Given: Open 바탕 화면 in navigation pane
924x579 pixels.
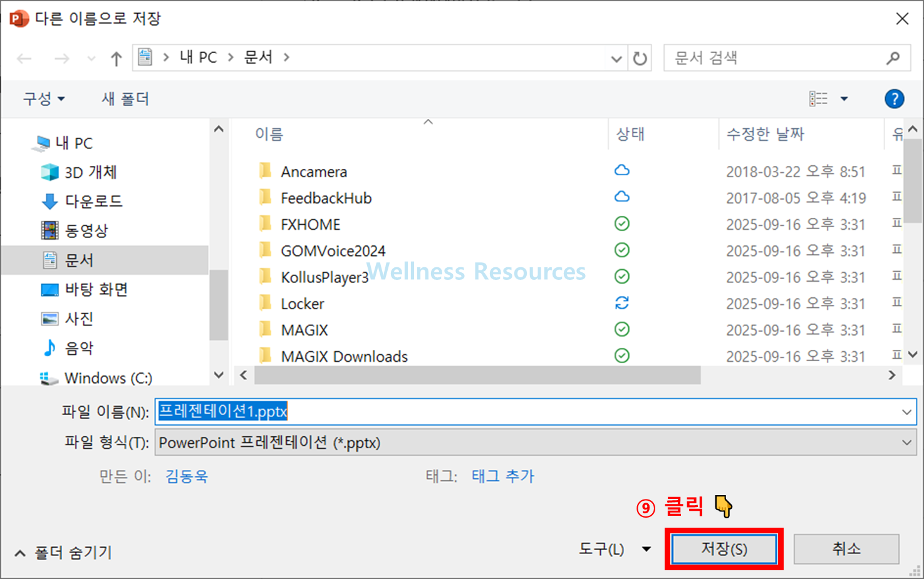Looking at the screenshot, I should click(x=96, y=290).
